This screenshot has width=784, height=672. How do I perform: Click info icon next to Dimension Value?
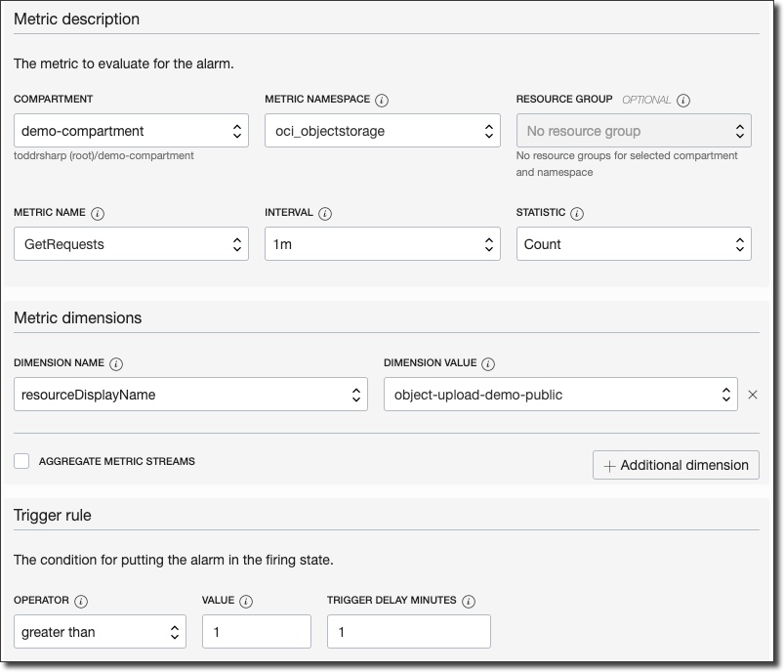(x=488, y=363)
